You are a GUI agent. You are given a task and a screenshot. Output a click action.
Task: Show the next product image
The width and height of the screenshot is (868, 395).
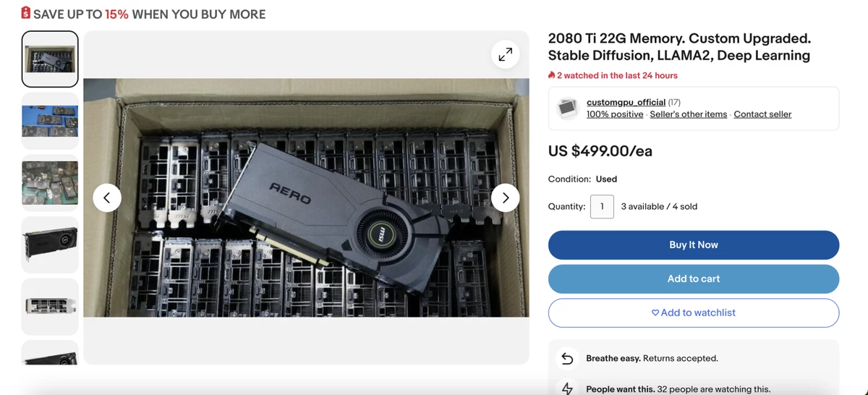click(505, 197)
